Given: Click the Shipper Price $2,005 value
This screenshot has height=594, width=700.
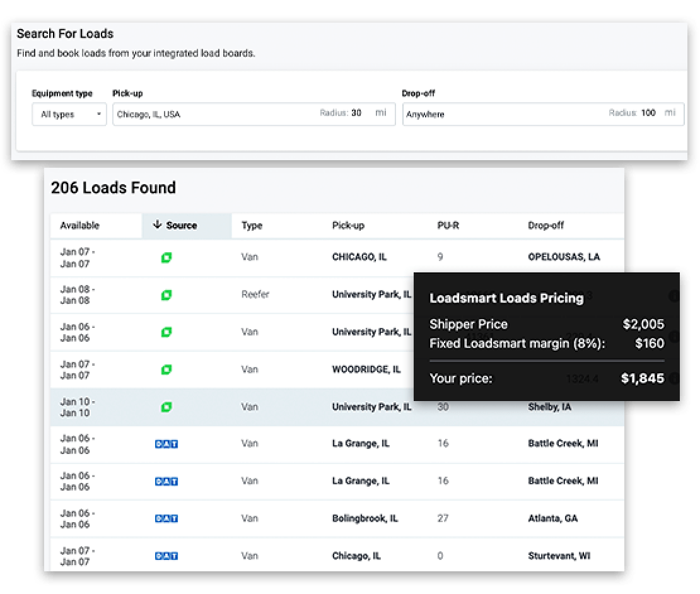Looking at the screenshot, I should click(643, 324).
